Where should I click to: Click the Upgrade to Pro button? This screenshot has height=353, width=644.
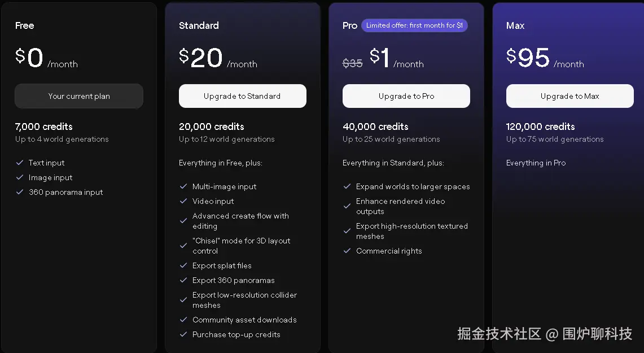pyautogui.click(x=406, y=96)
